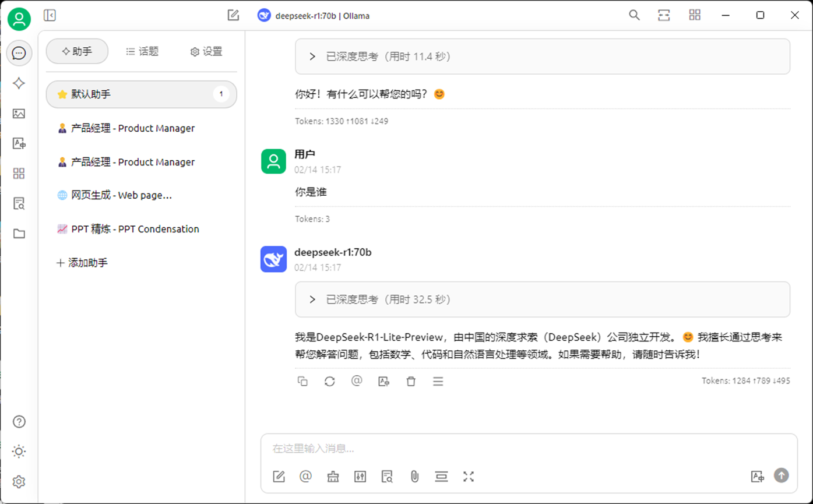
Task: Attach a file with the paperclip icon
Action: 414,477
